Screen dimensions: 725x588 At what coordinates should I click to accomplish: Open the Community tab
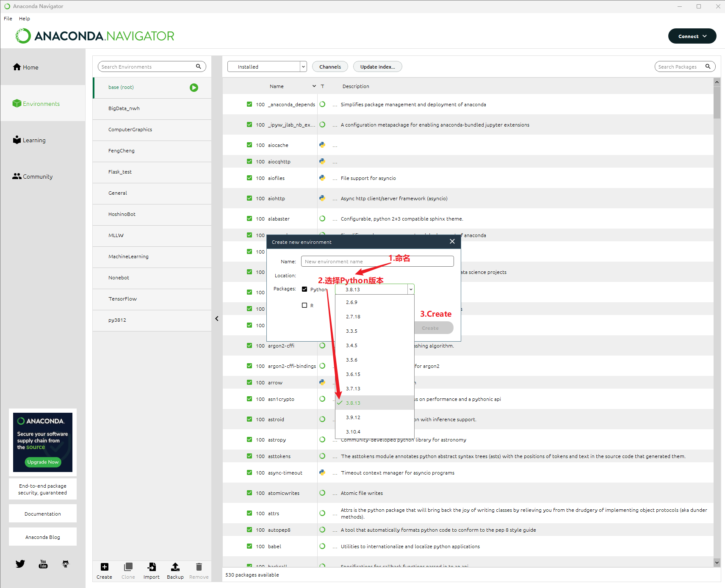point(43,176)
